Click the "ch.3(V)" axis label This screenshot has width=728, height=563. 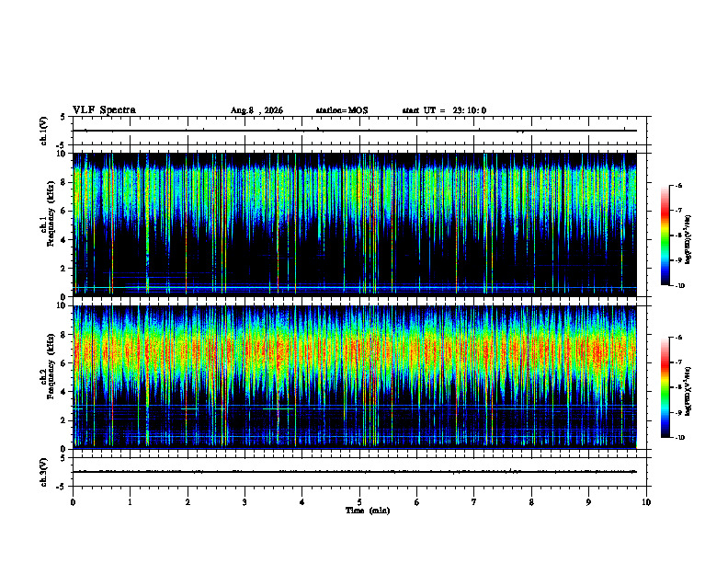(44, 472)
